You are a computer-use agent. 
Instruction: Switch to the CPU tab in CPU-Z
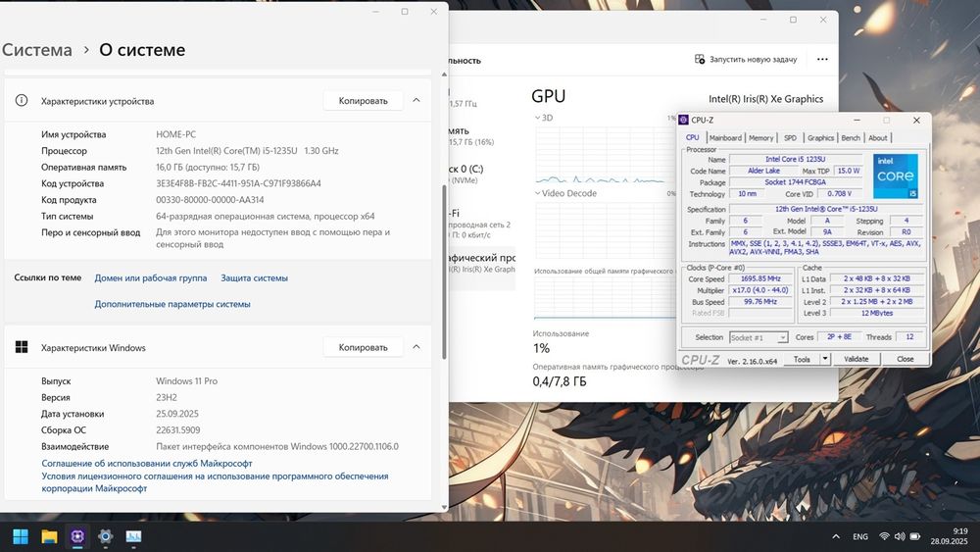pos(693,137)
